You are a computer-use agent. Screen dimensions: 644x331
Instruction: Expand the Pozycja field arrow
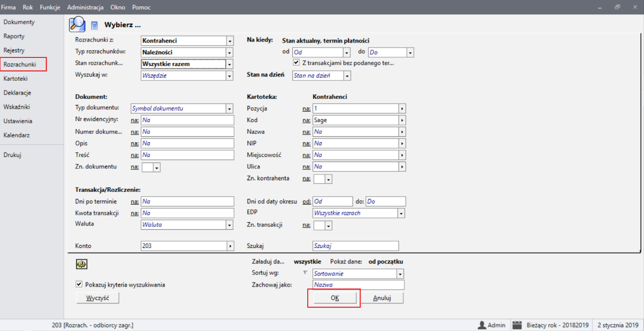402,108
